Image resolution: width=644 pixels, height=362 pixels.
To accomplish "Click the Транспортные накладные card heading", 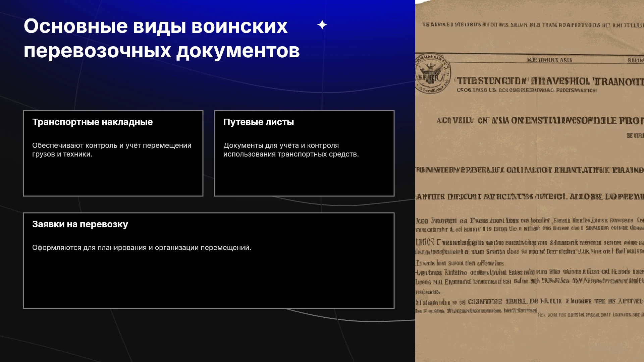I will [x=93, y=122].
